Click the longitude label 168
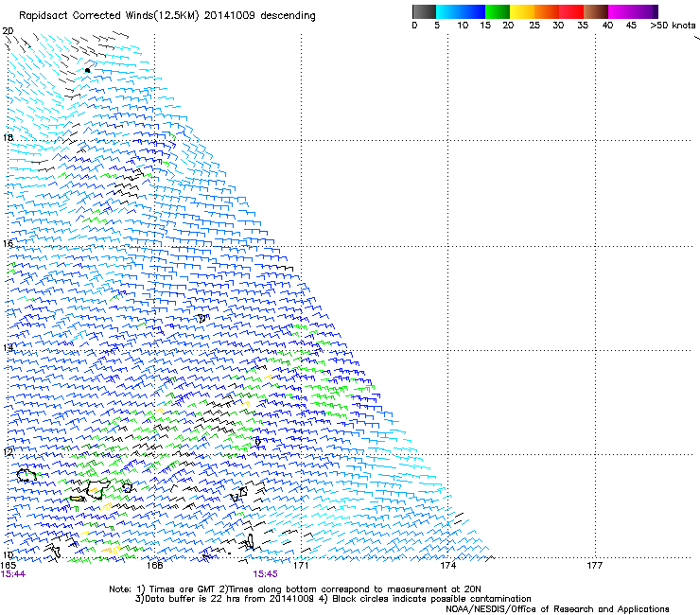 click(154, 566)
